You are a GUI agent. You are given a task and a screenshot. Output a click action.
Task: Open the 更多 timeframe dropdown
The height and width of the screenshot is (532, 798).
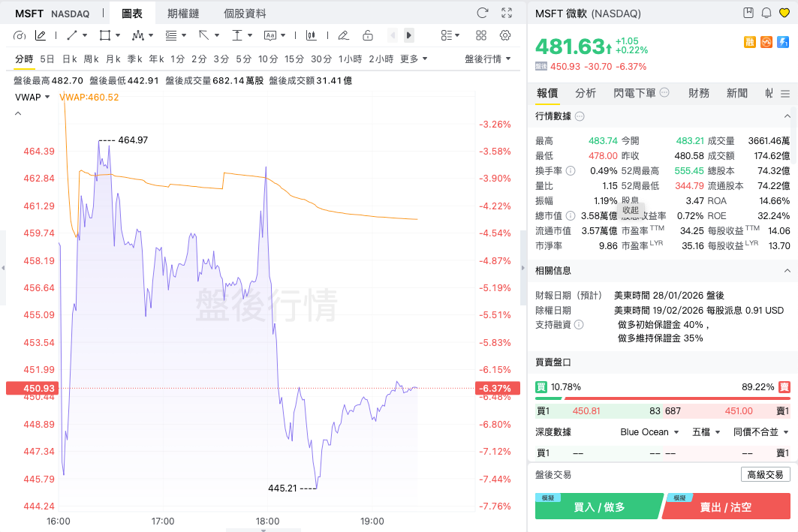414,59
